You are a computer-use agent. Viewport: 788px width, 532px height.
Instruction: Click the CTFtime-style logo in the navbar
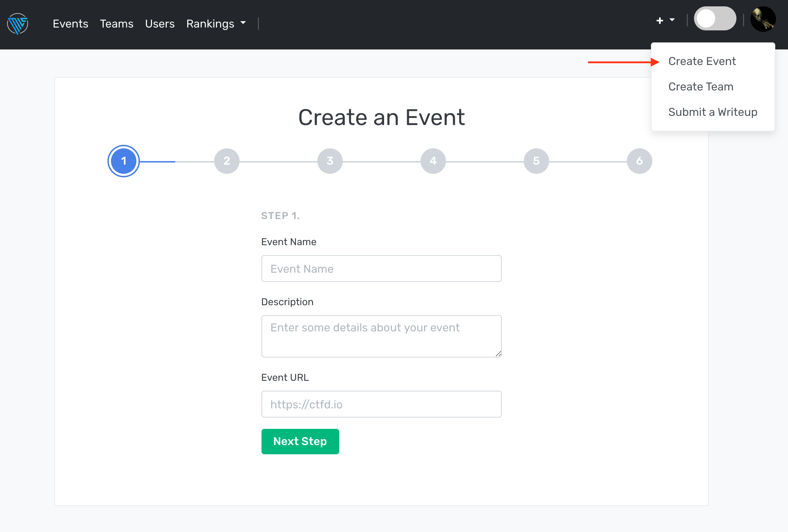coord(18,24)
